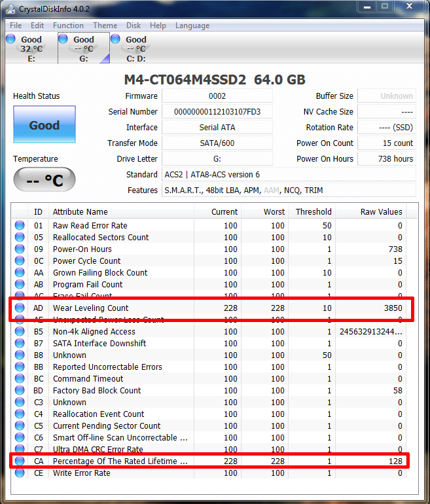
Task: Click status orb for drive C: D:
Action: tap(115, 39)
